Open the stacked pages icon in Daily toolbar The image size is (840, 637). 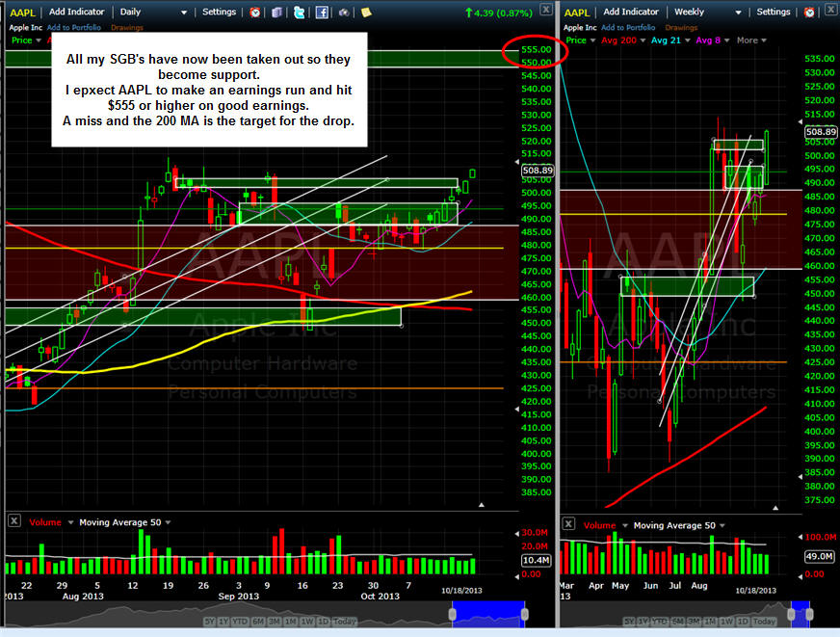point(277,12)
